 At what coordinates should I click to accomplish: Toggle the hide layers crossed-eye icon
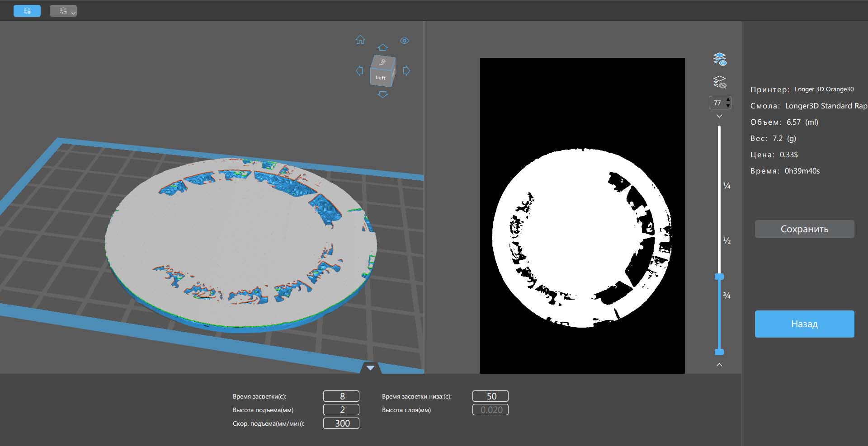point(719,82)
